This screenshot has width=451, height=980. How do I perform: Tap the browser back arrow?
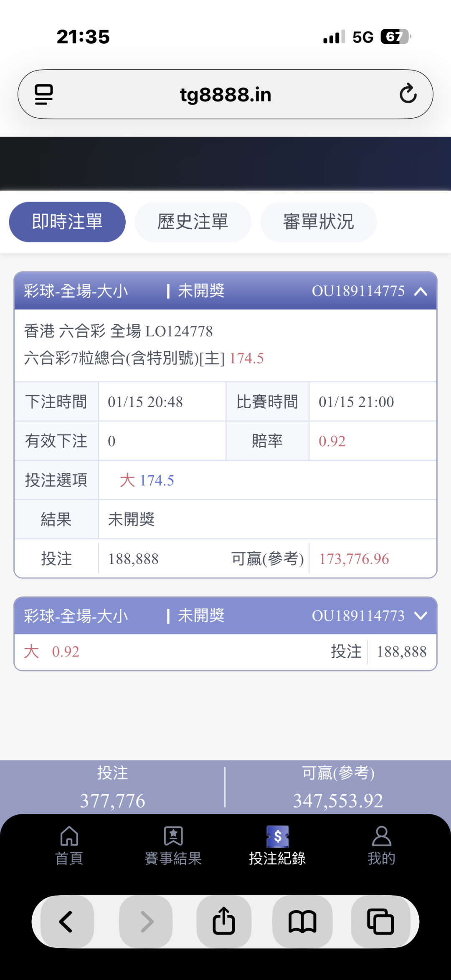pyautogui.click(x=66, y=922)
